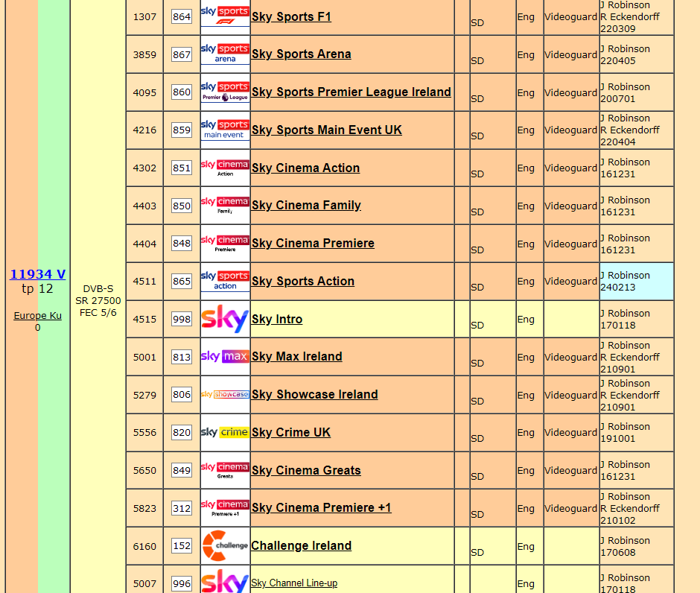Click the Sky Cinema Premiere logo
Image resolution: width=700 pixels, height=593 pixels.
click(x=225, y=244)
